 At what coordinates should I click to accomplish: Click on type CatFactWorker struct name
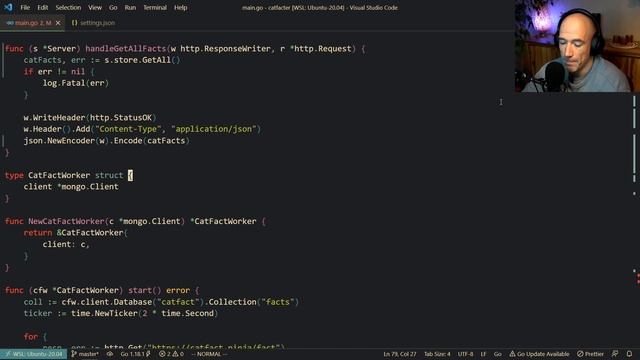pos(59,175)
